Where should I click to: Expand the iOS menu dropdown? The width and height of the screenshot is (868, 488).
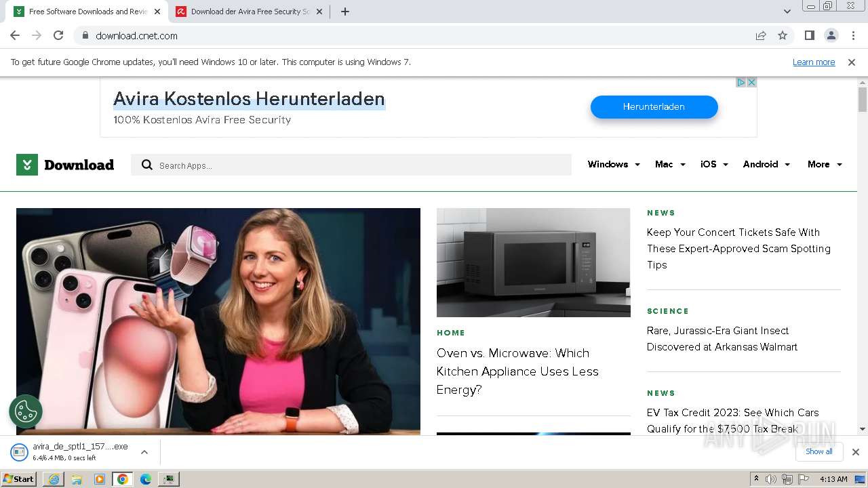(714, 164)
